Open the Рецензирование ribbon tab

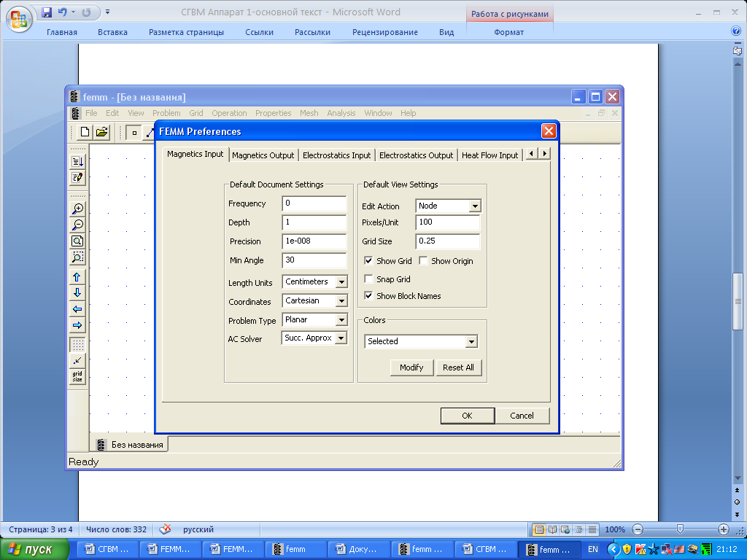(385, 32)
